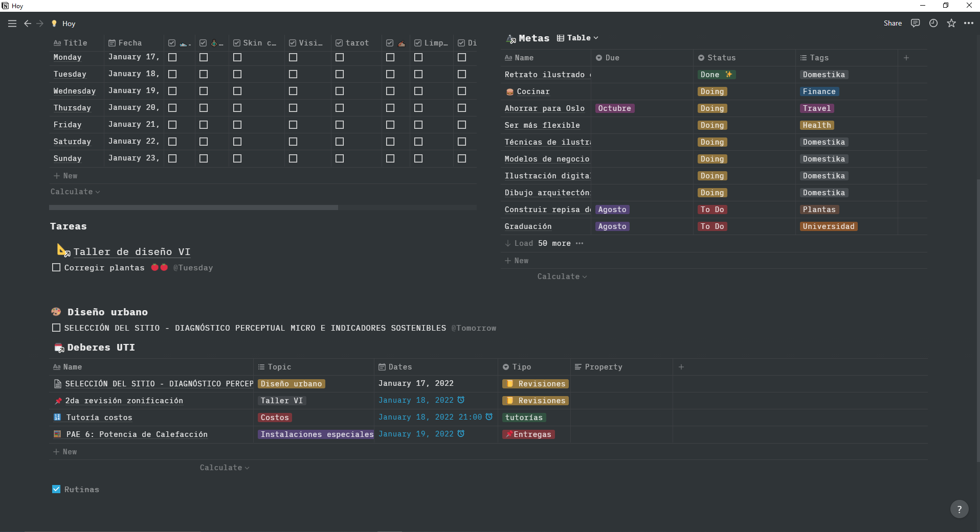
Task: Favorite this page with the star icon
Action: click(951, 23)
